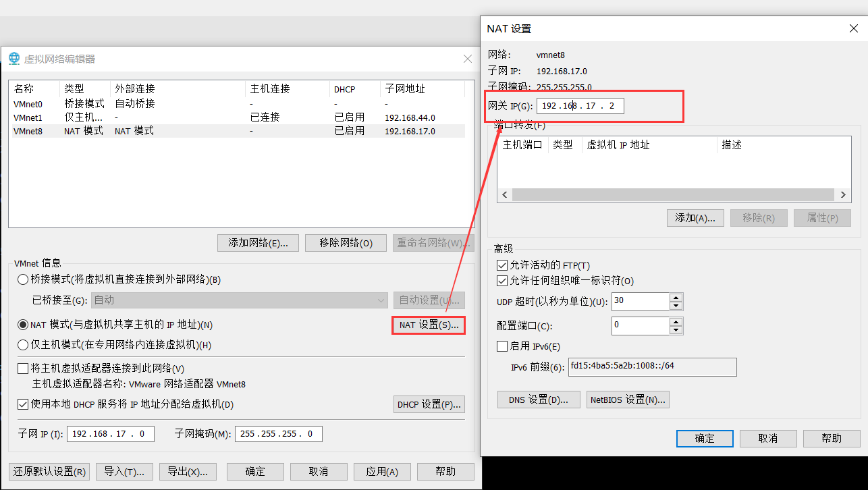Viewport: 868px width, 490px height.
Task: Toggle use local DHCP service checkbox
Action: point(23,404)
